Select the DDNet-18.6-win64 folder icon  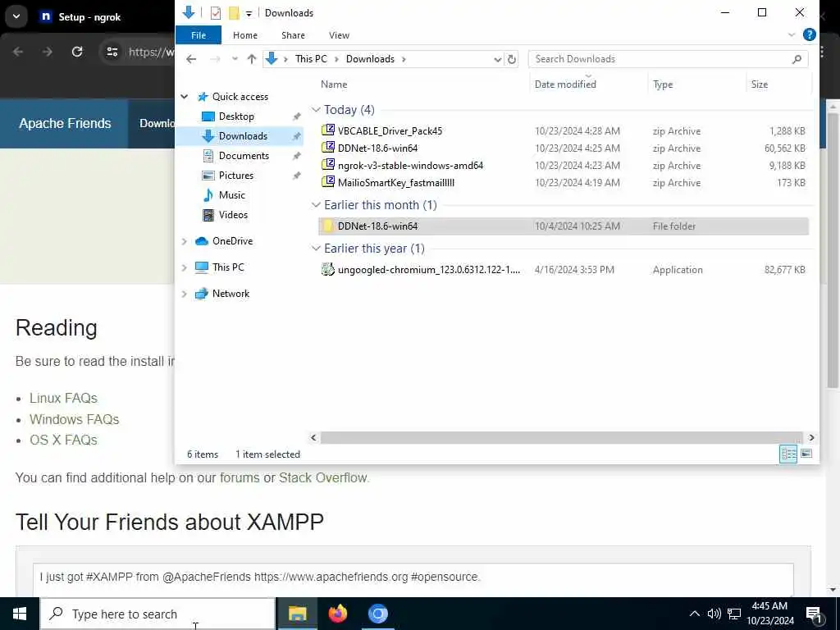pyautogui.click(x=328, y=226)
